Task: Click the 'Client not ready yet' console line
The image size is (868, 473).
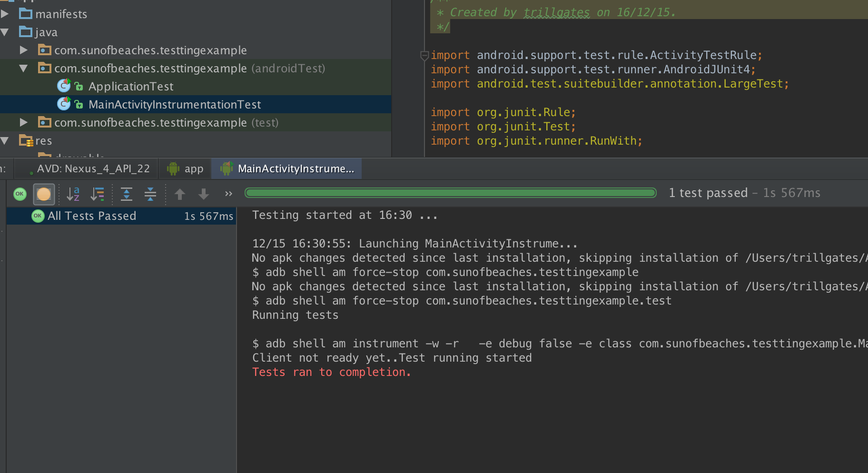Action: tap(392, 358)
